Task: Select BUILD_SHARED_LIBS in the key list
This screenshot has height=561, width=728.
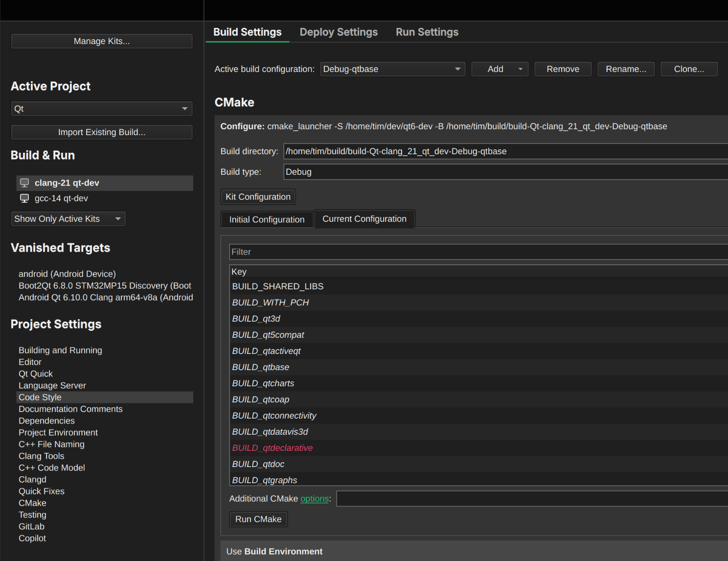Action: [x=278, y=286]
